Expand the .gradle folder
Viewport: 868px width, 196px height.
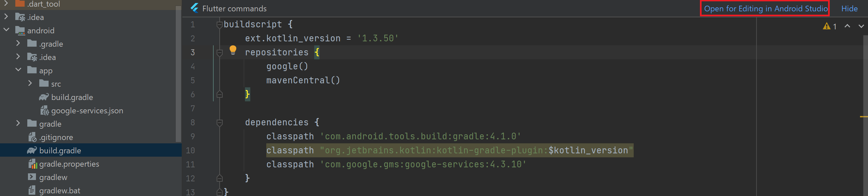(18, 44)
